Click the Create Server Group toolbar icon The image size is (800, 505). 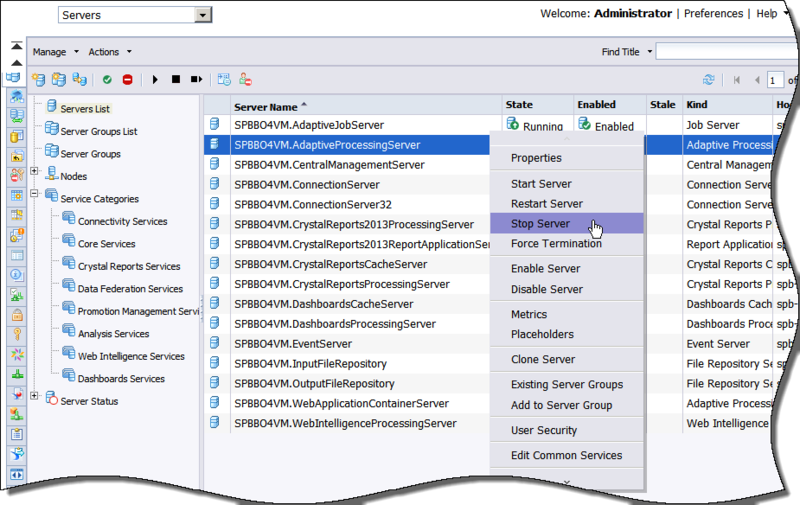tap(59, 80)
